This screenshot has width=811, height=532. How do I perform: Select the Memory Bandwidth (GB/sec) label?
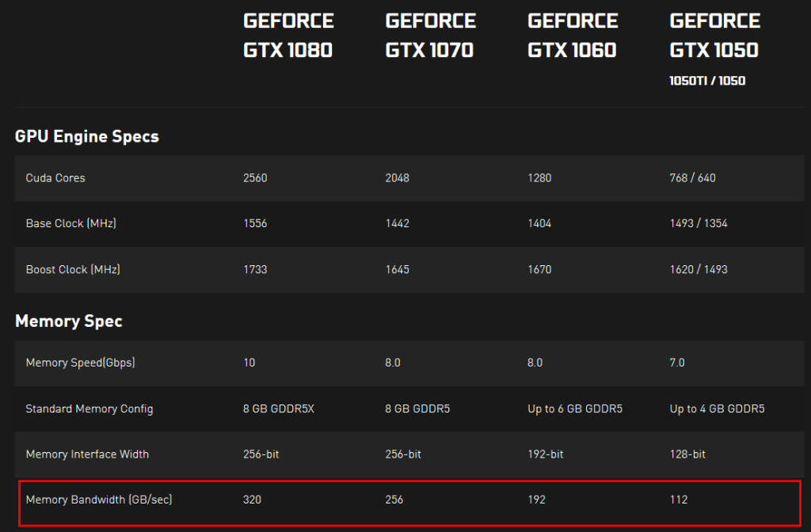click(x=99, y=500)
